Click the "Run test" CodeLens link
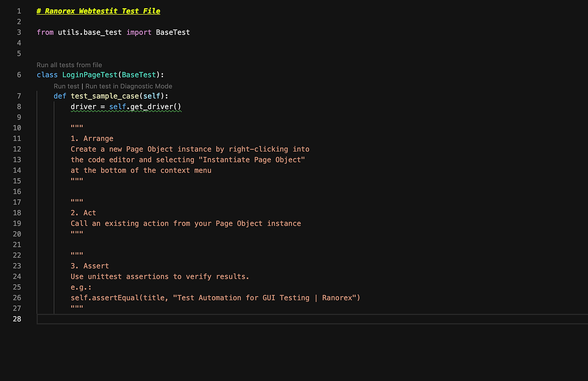 66,86
